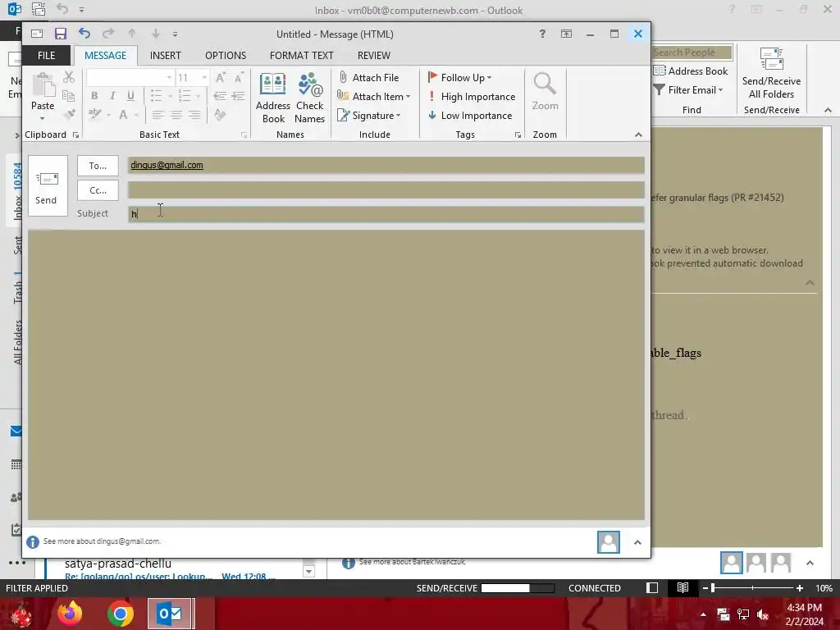Click Check Names icon
Image resolution: width=840 pixels, height=630 pixels.
tap(309, 98)
